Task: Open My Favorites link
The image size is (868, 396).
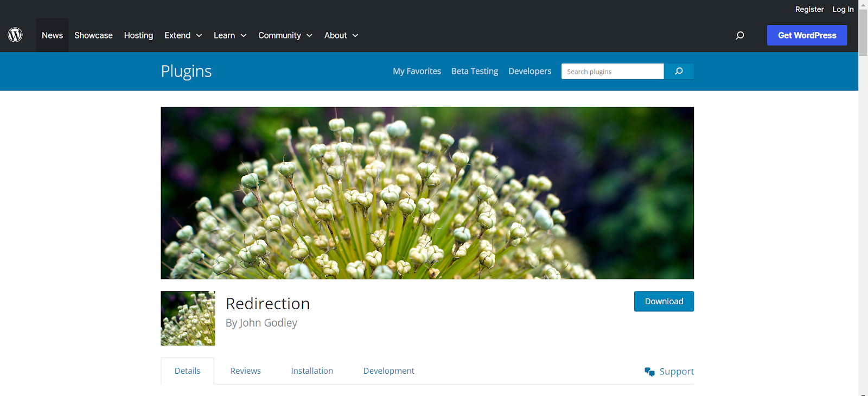Action: pos(417,71)
